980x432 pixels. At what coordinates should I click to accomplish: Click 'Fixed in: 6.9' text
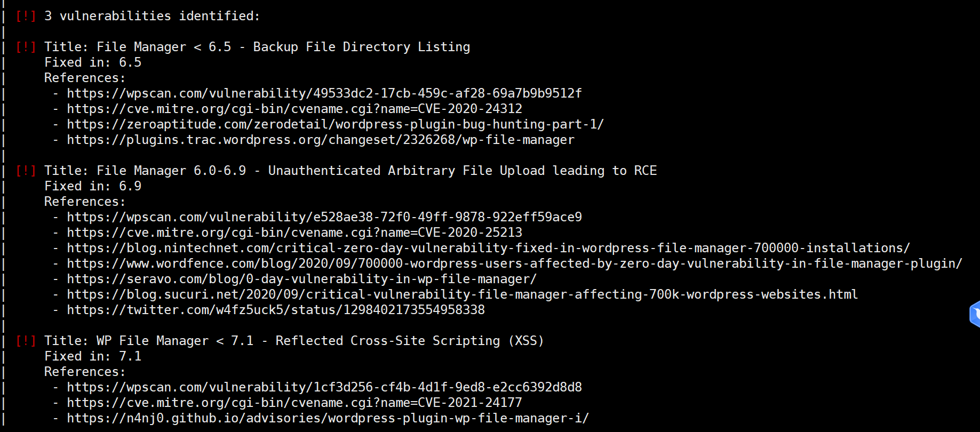(93, 186)
